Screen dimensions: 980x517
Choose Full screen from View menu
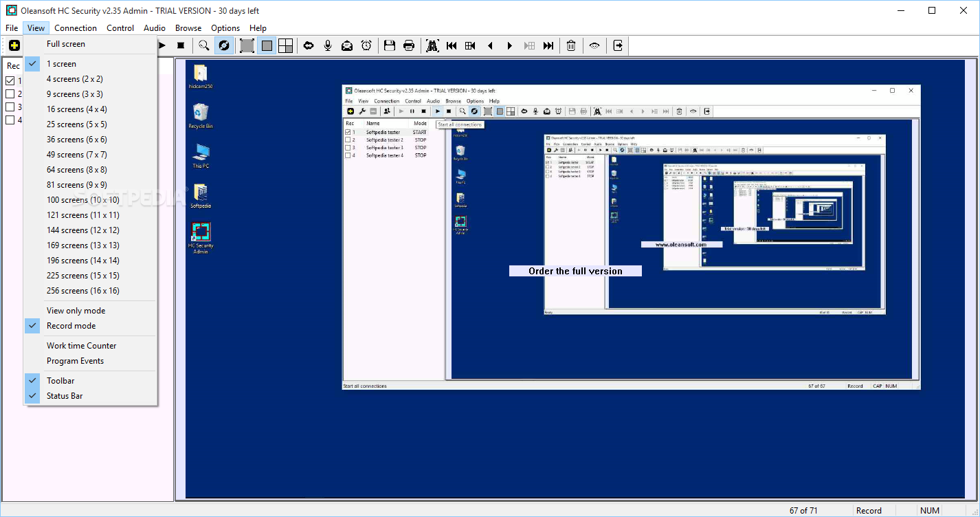[x=91, y=44]
